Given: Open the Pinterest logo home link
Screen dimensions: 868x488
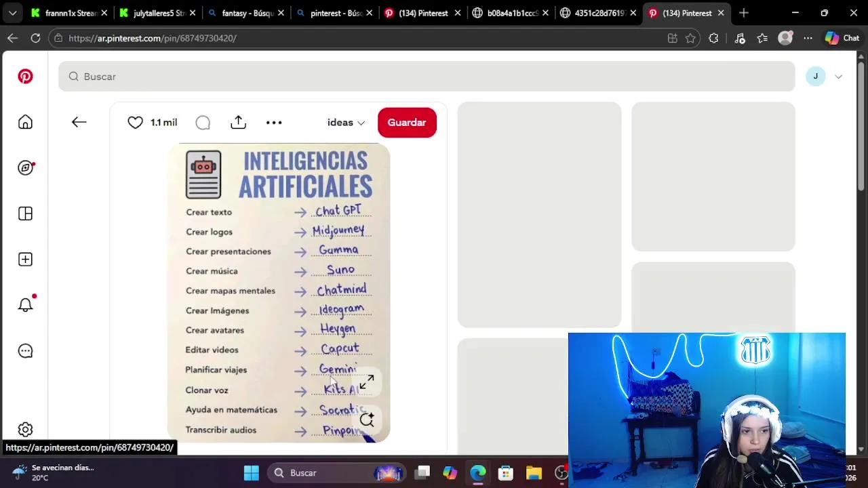Looking at the screenshot, I should (25, 77).
